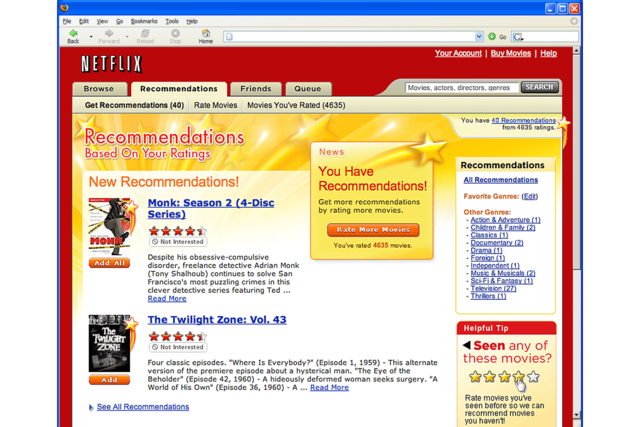Open the Bookmarks menu

point(144,21)
